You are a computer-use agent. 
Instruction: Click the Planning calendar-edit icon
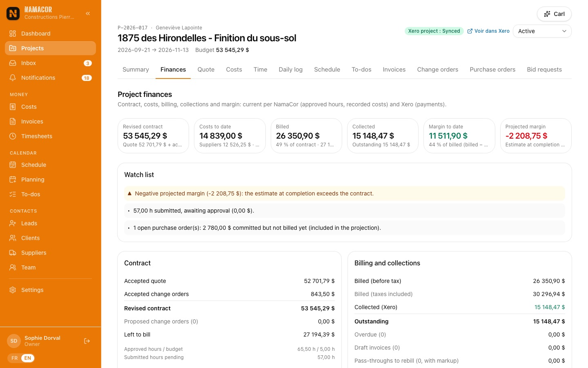point(13,180)
